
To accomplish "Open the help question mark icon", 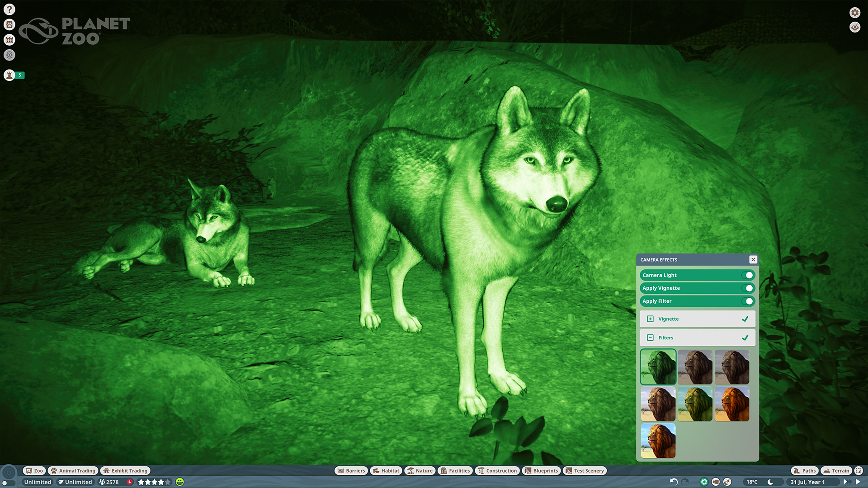I will coord(9,9).
